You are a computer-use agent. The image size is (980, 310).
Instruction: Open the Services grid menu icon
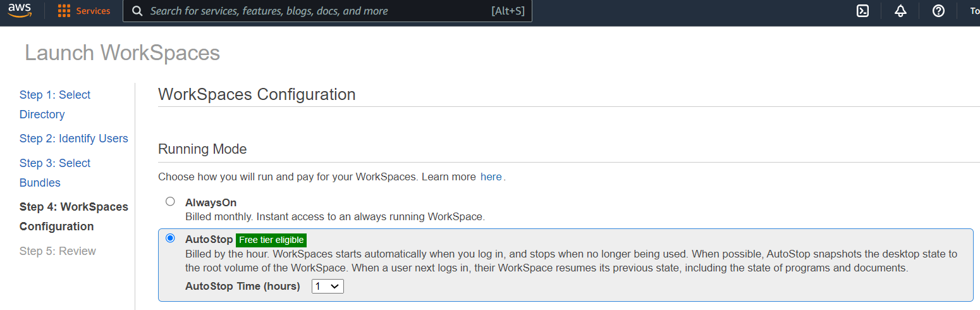[64, 11]
